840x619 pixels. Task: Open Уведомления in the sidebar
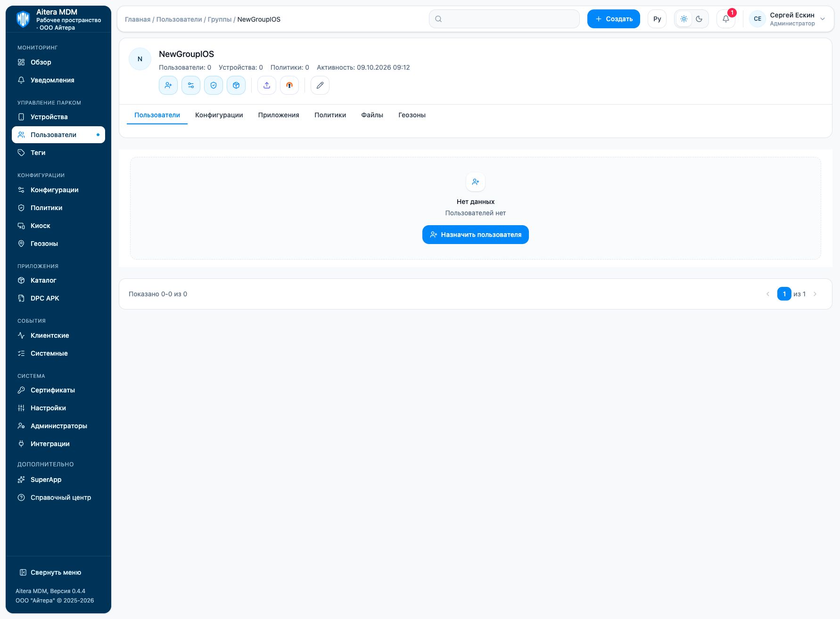click(x=58, y=80)
